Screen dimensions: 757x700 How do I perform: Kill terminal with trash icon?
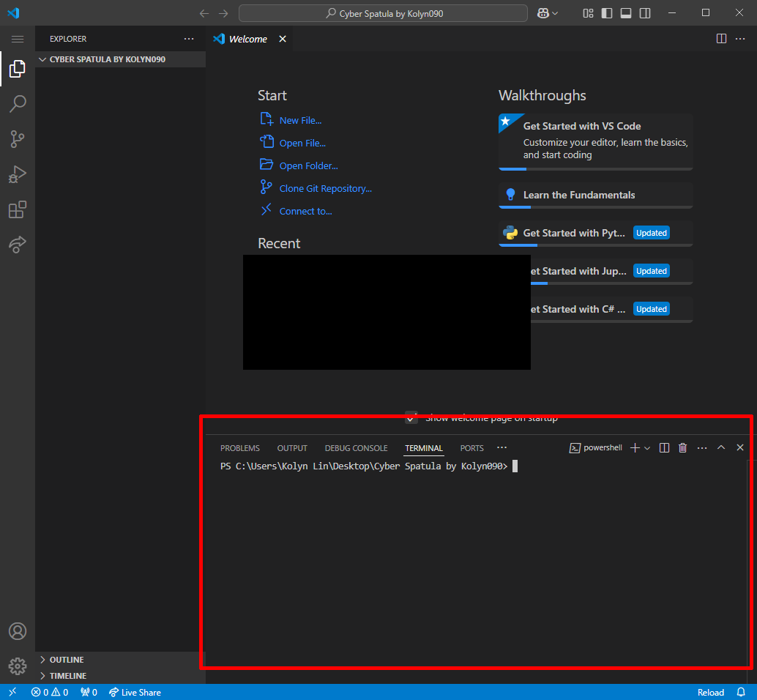pyautogui.click(x=682, y=447)
